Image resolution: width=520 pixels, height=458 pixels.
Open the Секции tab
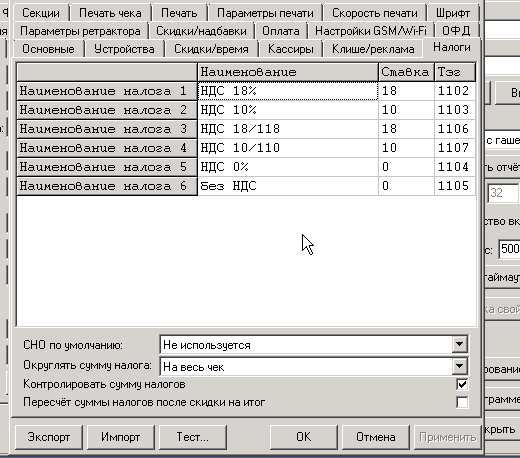(41, 13)
